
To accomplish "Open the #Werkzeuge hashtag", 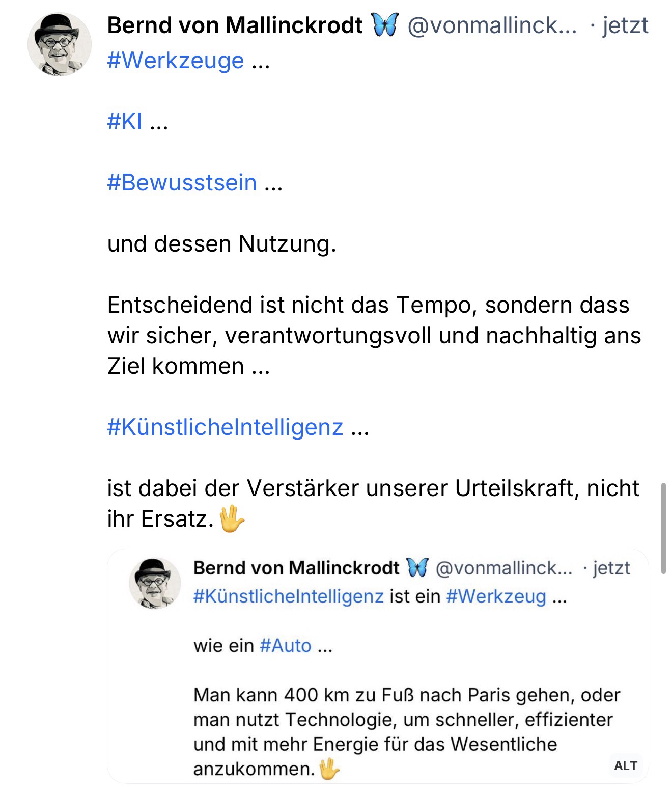I will (176, 61).
